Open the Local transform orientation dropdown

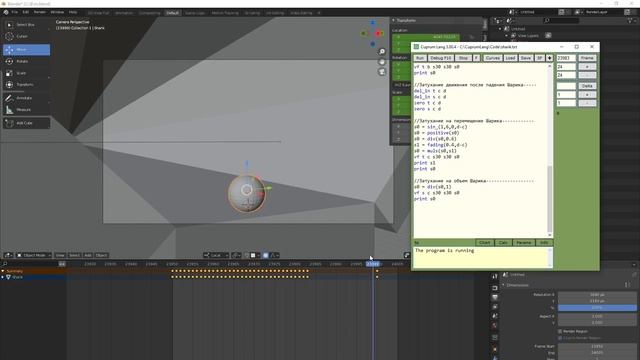click(216, 255)
